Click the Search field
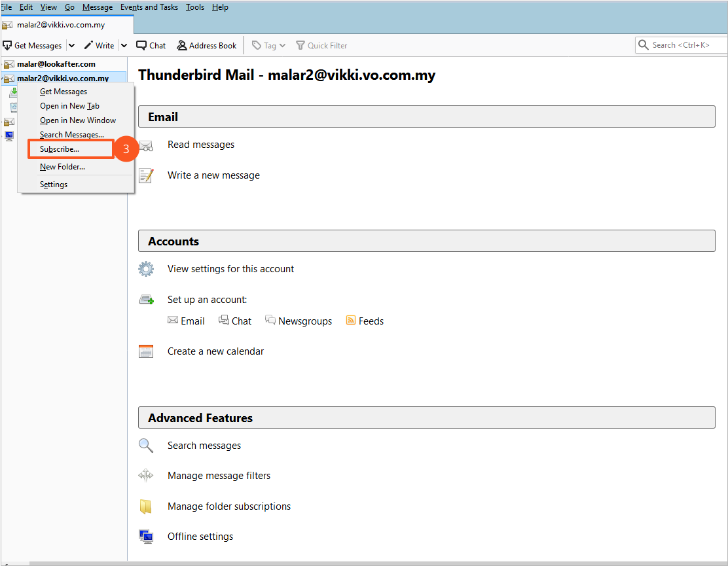 point(681,45)
